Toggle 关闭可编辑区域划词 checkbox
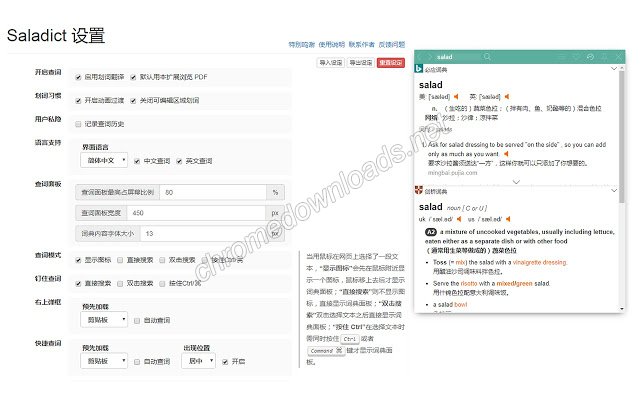This screenshot has height=400, width=640. [x=133, y=101]
